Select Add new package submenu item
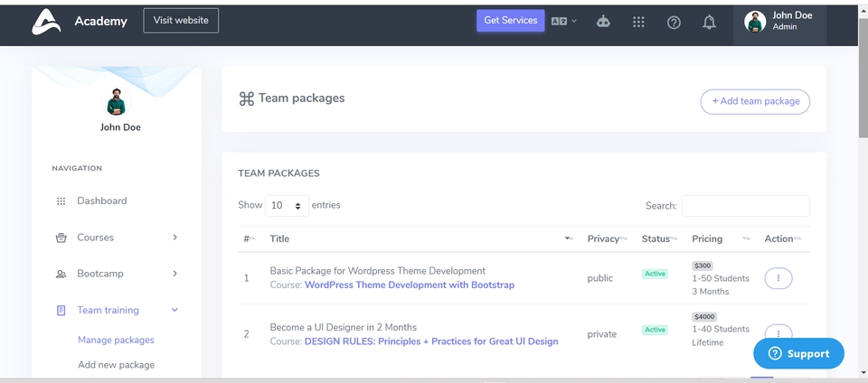This screenshot has width=868, height=383. point(116,365)
